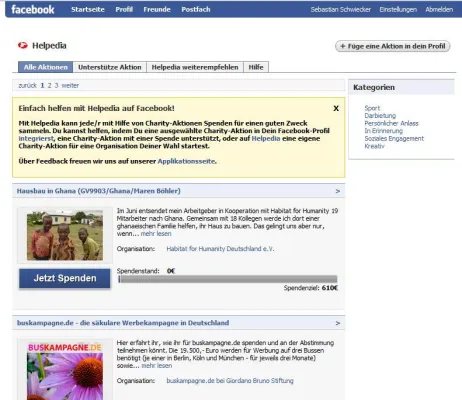Open Freunde in the top navigation
Screen dimensions: 462x400
click(157, 9)
